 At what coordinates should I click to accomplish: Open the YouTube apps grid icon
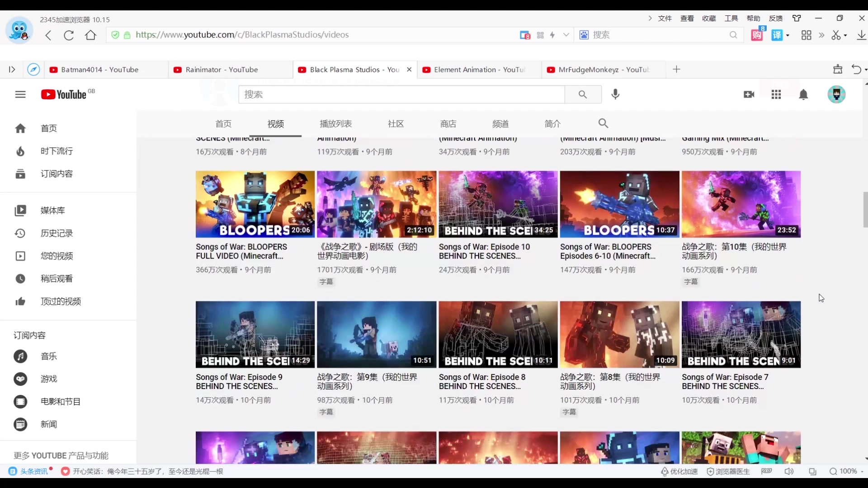776,94
